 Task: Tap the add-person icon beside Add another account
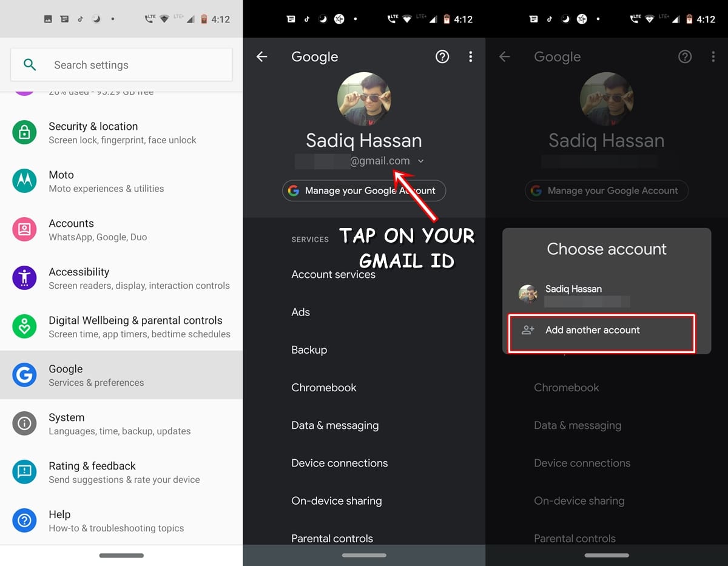point(528,330)
